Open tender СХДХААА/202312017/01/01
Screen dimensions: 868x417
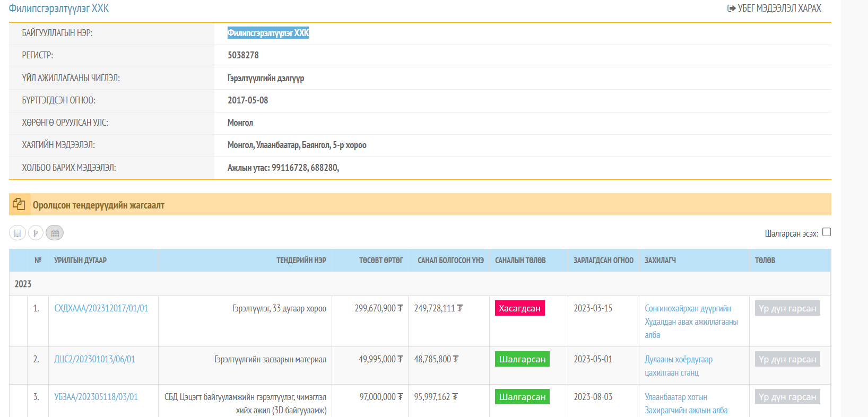click(x=101, y=308)
